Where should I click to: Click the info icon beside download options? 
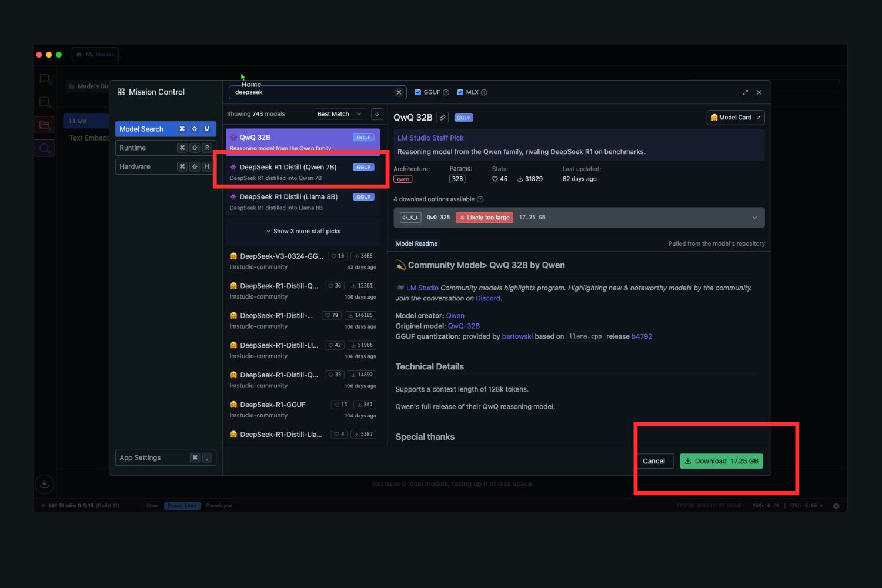pos(480,199)
